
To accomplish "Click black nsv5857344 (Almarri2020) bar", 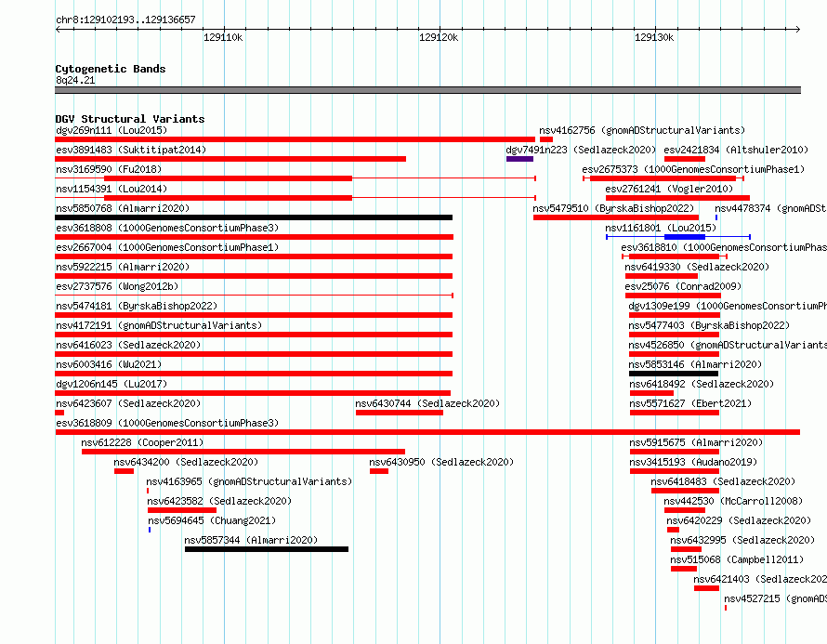I will pyautogui.click(x=267, y=549).
